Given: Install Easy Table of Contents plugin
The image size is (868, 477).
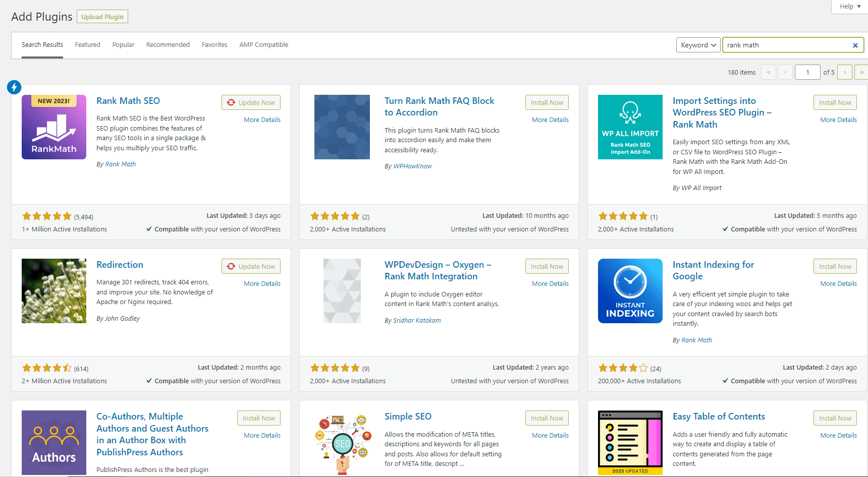Looking at the screenshot, I should coord(835,418).
